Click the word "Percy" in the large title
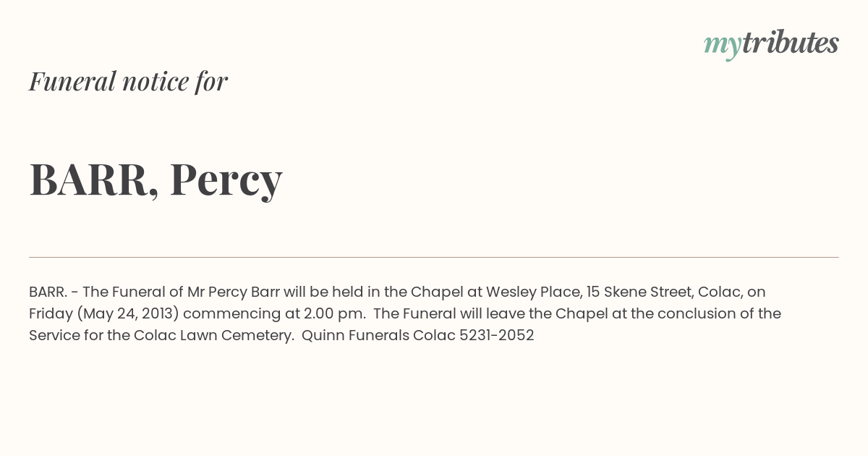 226,180
